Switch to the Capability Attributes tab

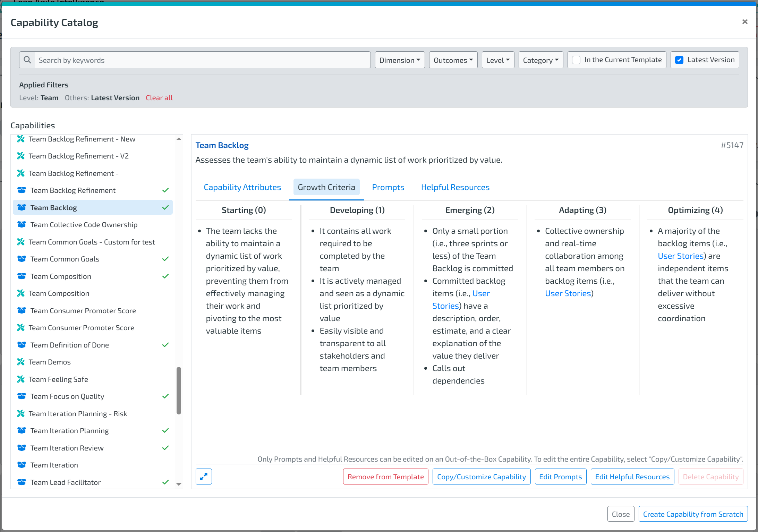pyautogui.click(x=242, y=187)
